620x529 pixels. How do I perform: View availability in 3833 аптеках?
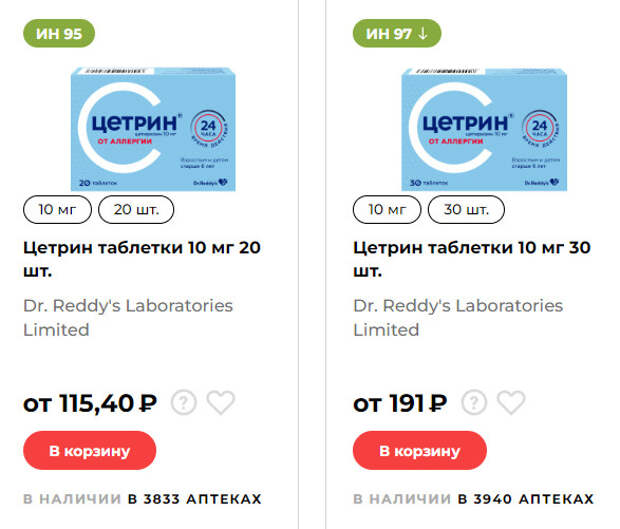[x=142, y=499]
